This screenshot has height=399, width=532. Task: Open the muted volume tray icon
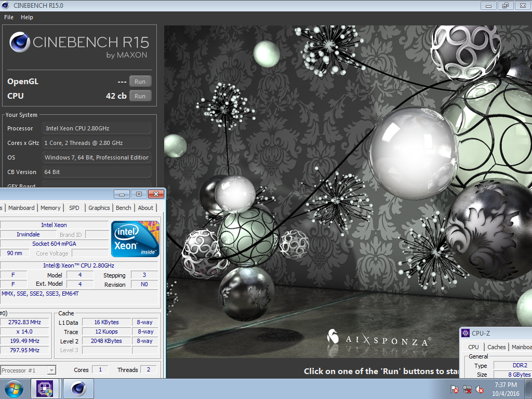pyautogui.click(x=480, y=389)
